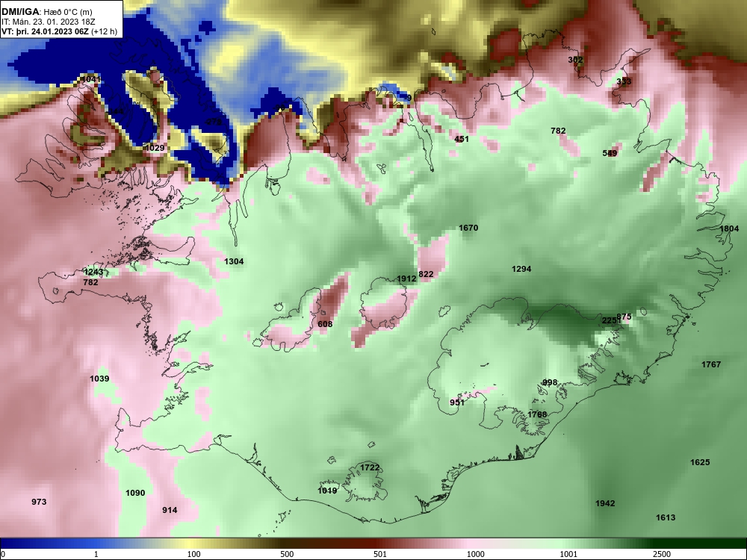Image resolution: width=747 pixels, height=560 pixels.
Task: Click the map value 2251
Action: (611, 320)
